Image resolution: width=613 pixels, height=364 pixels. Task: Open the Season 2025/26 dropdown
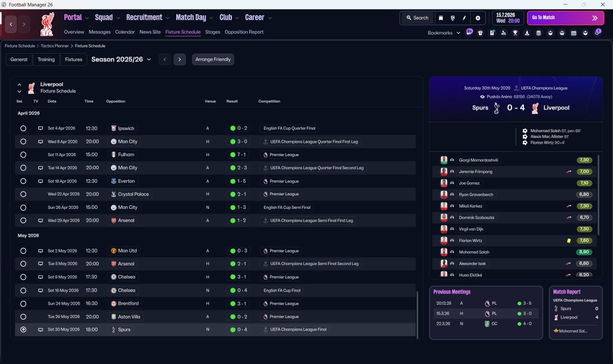click(x=121, y=59)
